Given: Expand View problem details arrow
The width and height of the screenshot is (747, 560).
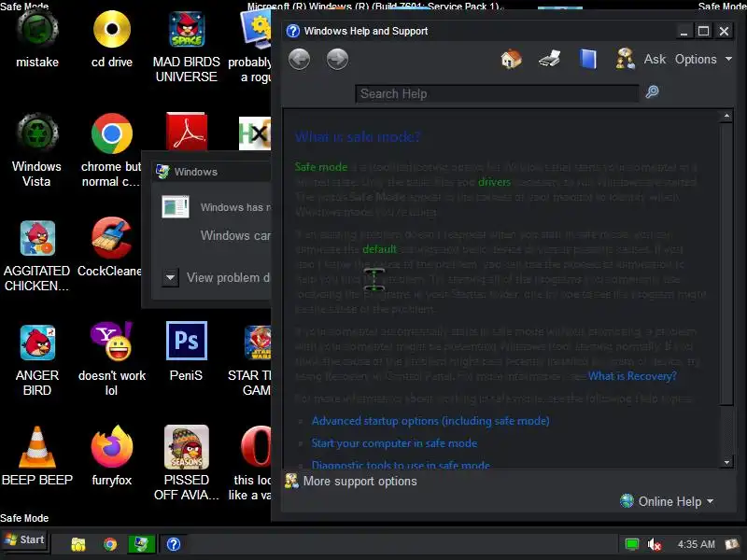Looking at the screenshot, I should pos(170,277).
